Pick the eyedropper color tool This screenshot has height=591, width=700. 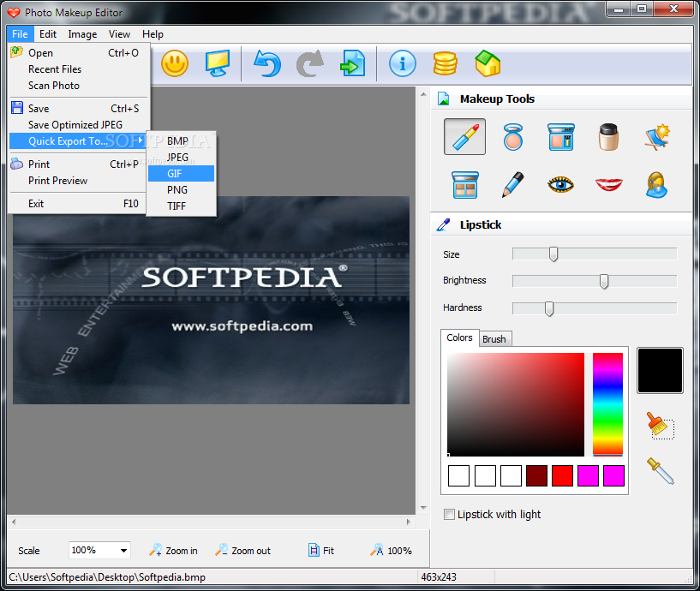tap(661, 471)
